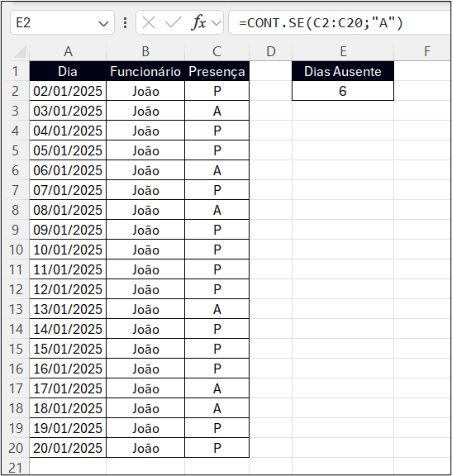This screenshot has width=452, height=476.
Task: Select row 10 header
Action: (15, 250)
